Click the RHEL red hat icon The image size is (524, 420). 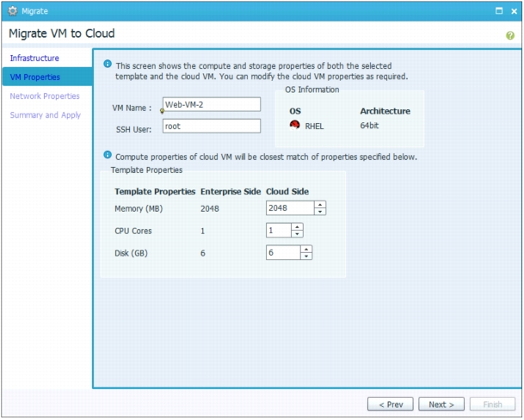[294, 125]
